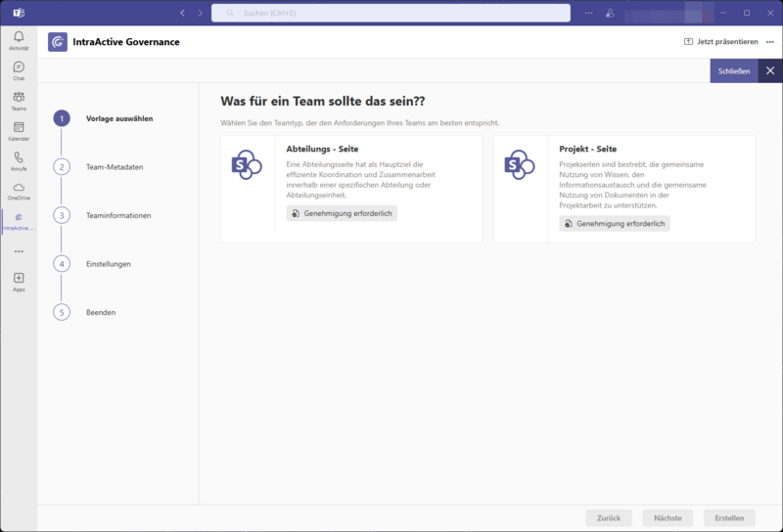The height and width of the screenshot is (532, 783).
Task: Show more apps via sidebar ellipsis
Action: click(18, 251)
